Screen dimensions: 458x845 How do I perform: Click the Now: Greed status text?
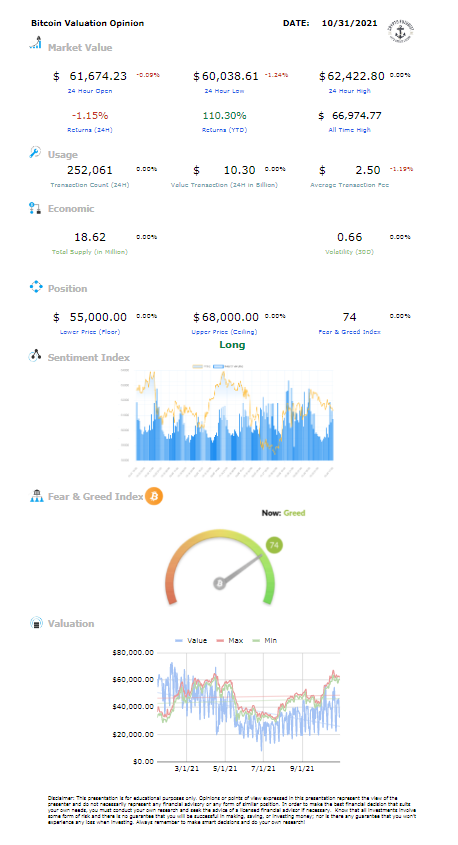(x=283, y=513)
